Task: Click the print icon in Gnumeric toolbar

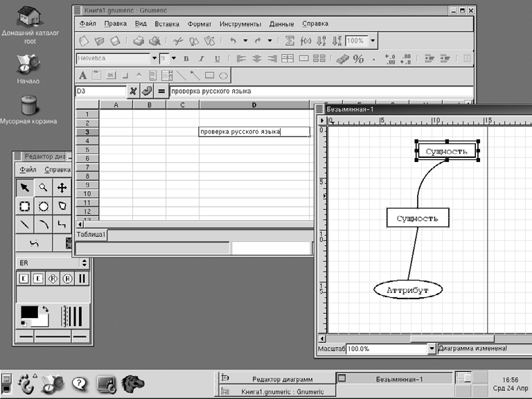Action: (x=139, y=42)
